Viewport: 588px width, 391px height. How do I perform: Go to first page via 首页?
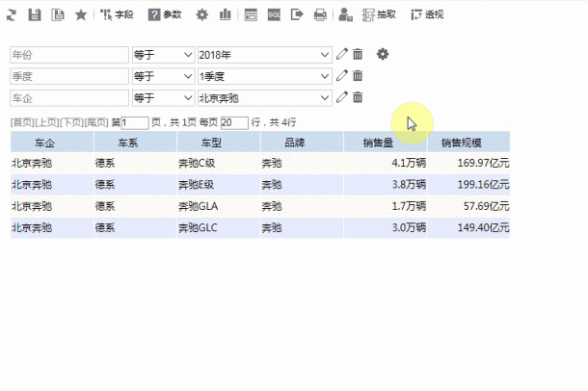[x=22, y=122]
